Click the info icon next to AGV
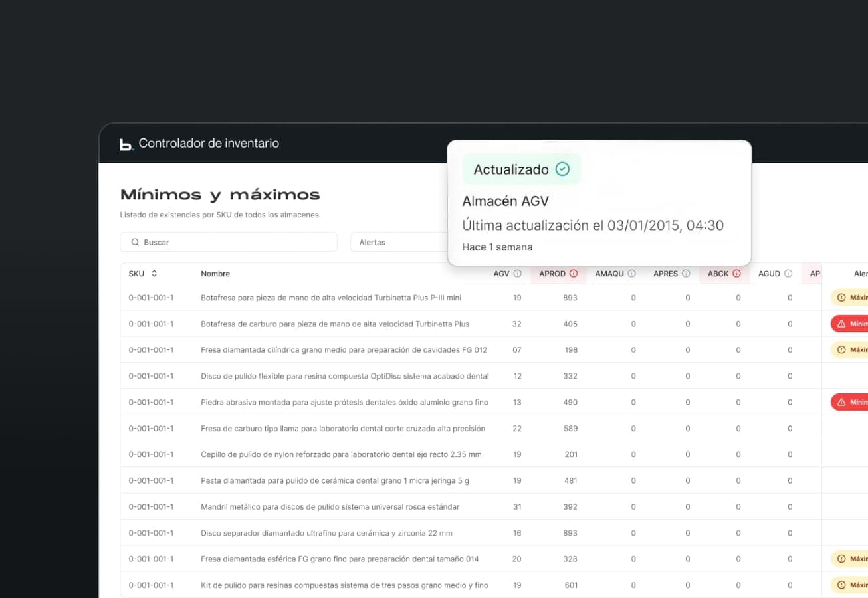 [518, 274]
